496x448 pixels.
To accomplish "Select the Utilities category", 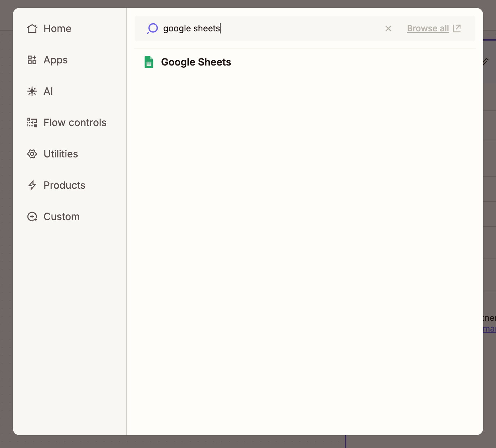I will 52,154.
